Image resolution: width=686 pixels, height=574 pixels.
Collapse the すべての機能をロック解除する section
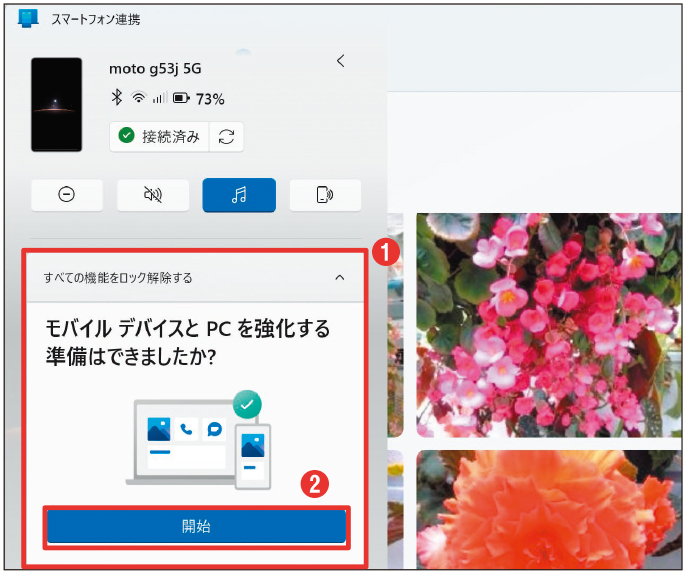(340, 277)
